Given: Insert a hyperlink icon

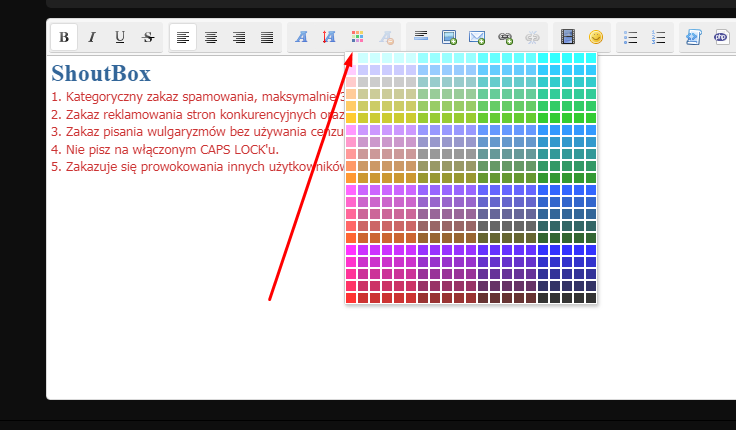Looking at the screenshot, I should coord(505,37).
